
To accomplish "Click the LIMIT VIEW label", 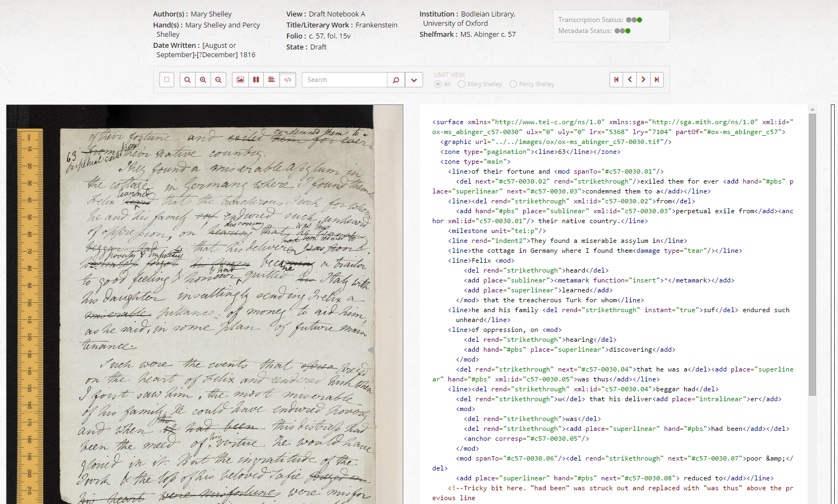I will [x=449, y=75].
